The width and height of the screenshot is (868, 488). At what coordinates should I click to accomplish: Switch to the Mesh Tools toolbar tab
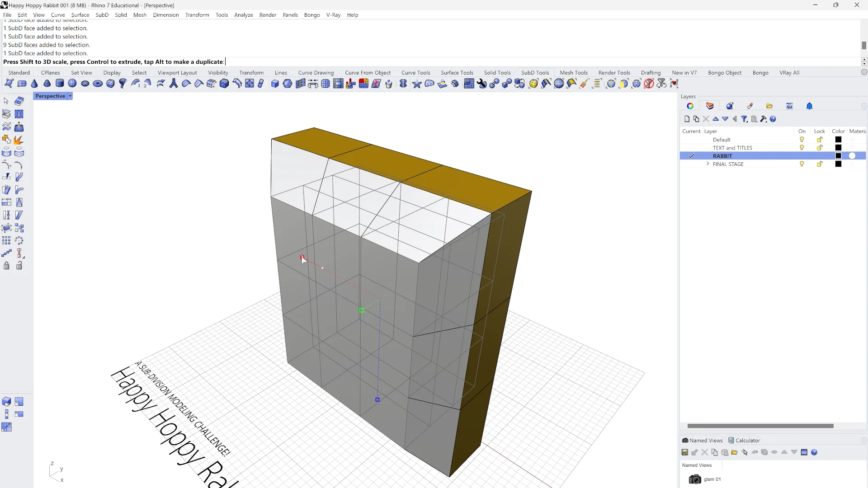pyautogui.click(x=573, y=73)
